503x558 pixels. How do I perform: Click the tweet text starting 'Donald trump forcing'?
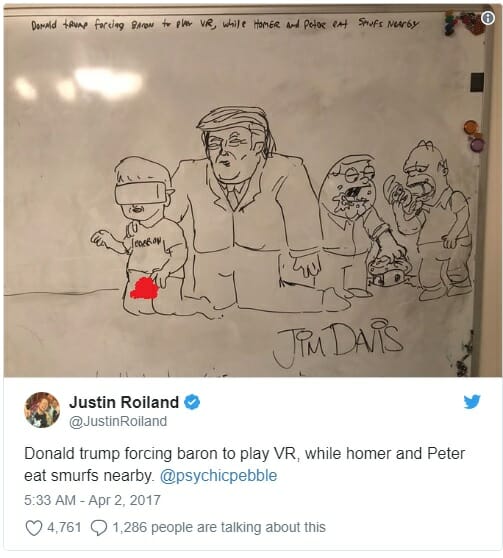pyautogui.click(x=245, y=464)
